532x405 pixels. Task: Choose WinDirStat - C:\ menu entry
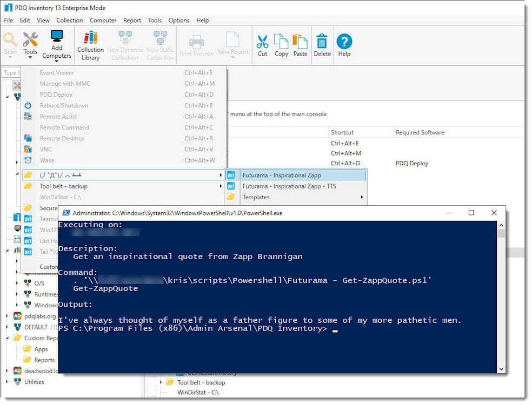(124, 197)
